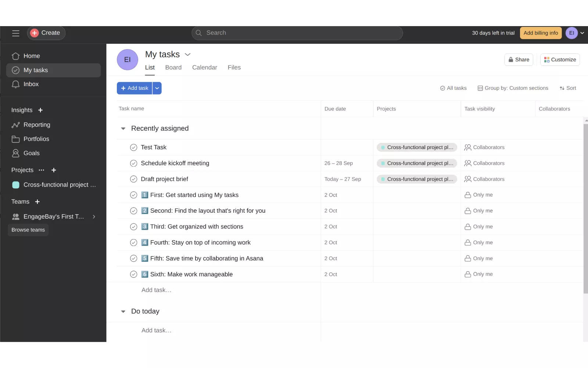This screenshot has width=588, height=368.
Task: Mark Test Task as complete
Action: coord(133,148)
